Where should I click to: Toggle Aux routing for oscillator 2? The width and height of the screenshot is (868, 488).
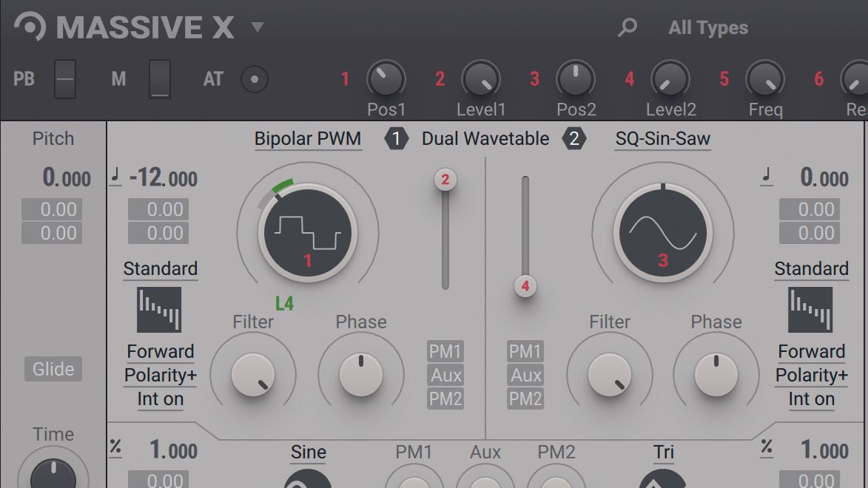[525, 376]
